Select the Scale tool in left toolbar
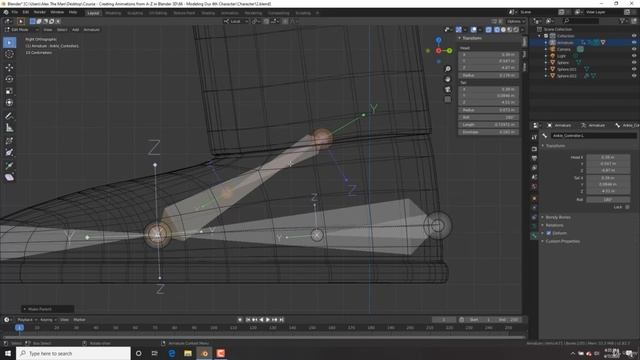 (x=9, y=91)
